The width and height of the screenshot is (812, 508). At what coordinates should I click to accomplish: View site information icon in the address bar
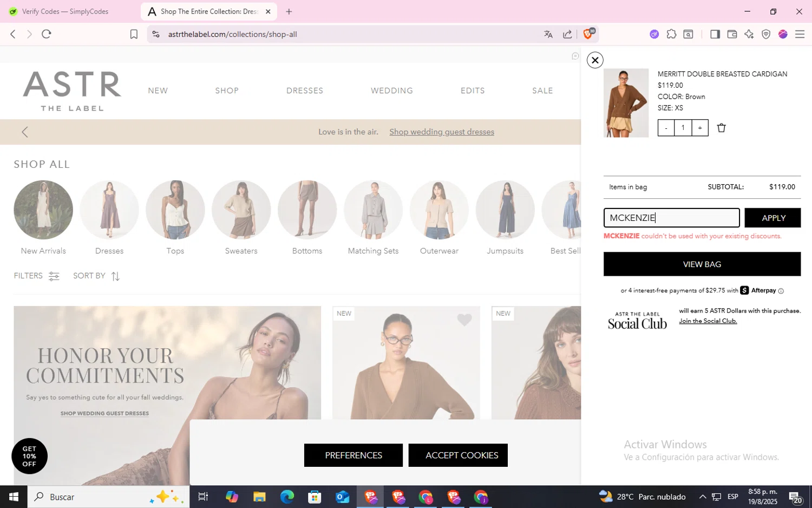click(x=156, y=34)
